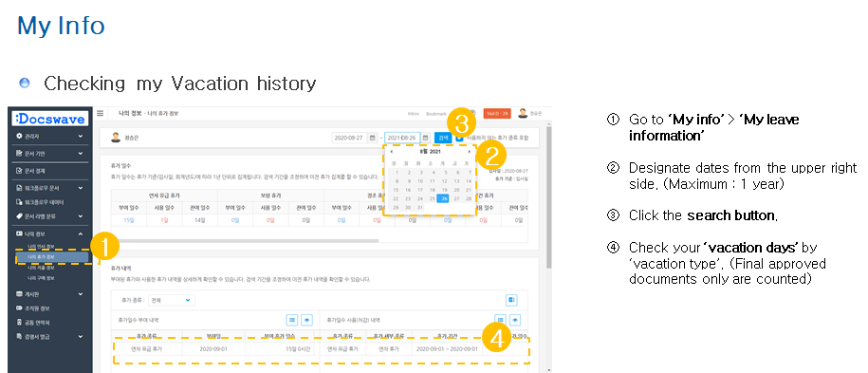Click the 14일 remaining days value
The height and width of the screenshot is (373, 868).
click(200, 220)
